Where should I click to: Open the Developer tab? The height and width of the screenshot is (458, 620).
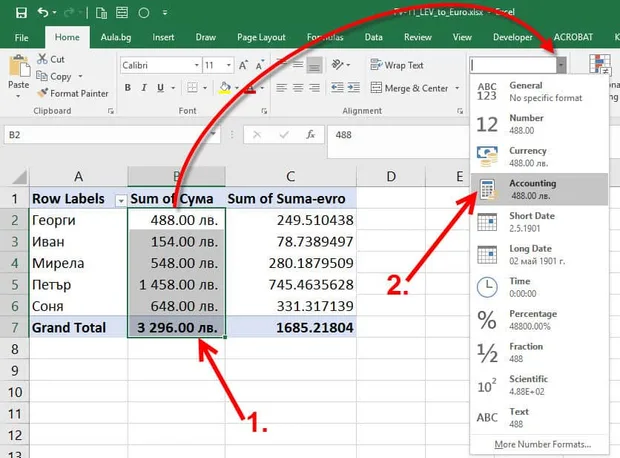(x=512, y=37)
